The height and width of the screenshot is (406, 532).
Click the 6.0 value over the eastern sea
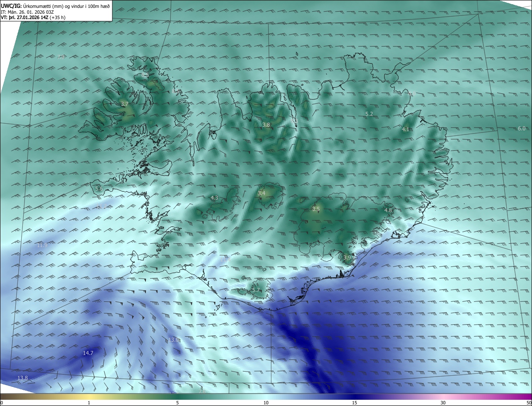coord(522,129)
